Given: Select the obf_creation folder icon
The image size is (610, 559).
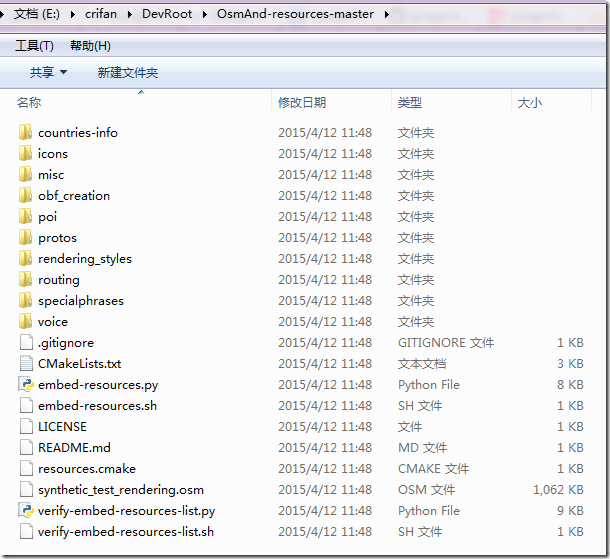Looking at the screenshot, I should pyautogui.click(x=25, y=195).
